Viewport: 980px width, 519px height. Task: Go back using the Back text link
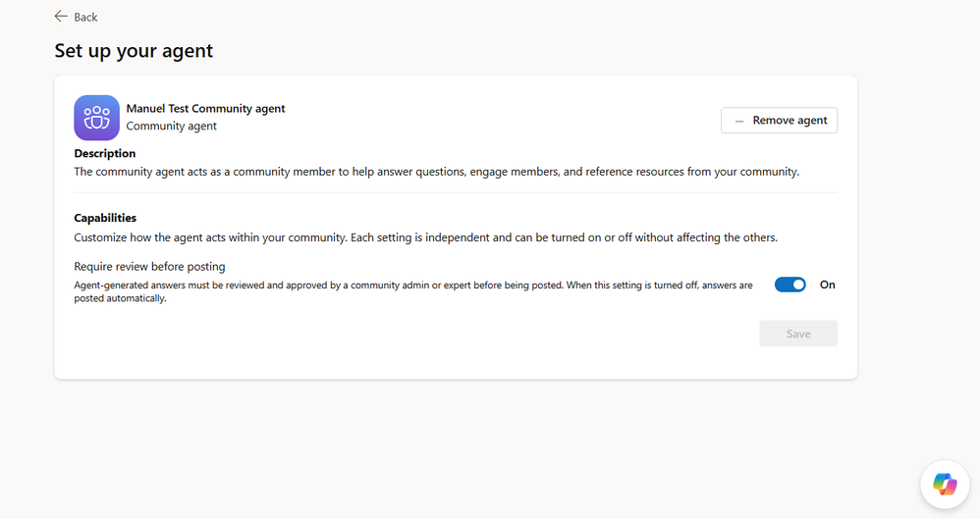point(86,17)
